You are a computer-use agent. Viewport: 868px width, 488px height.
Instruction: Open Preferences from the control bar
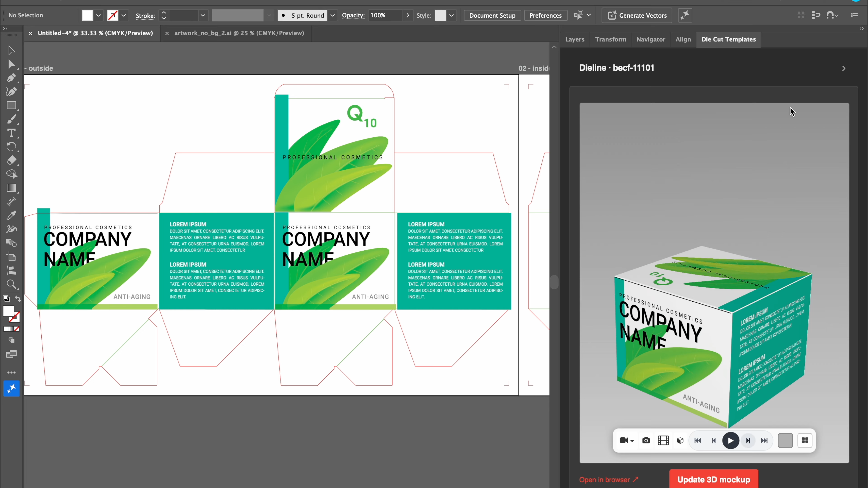(x=545, y=16)
